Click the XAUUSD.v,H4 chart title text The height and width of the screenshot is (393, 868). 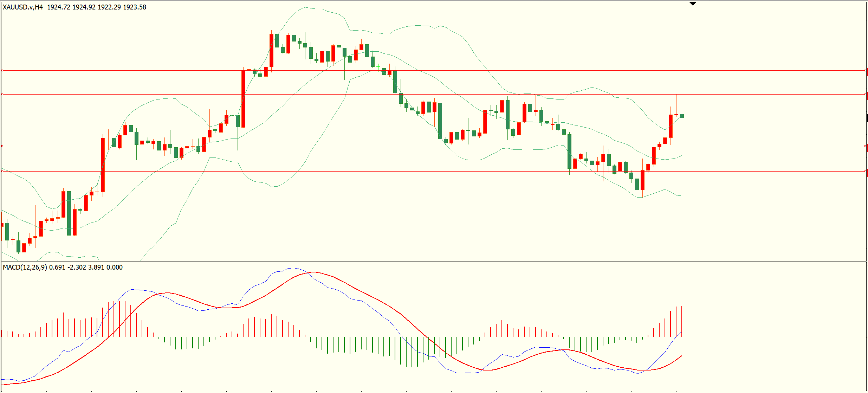23,7
